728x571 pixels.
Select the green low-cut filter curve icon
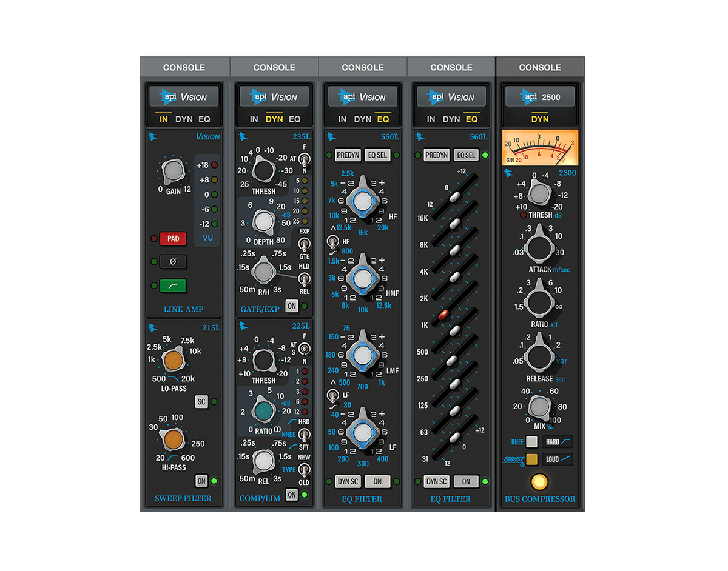(x=173, y=285)
